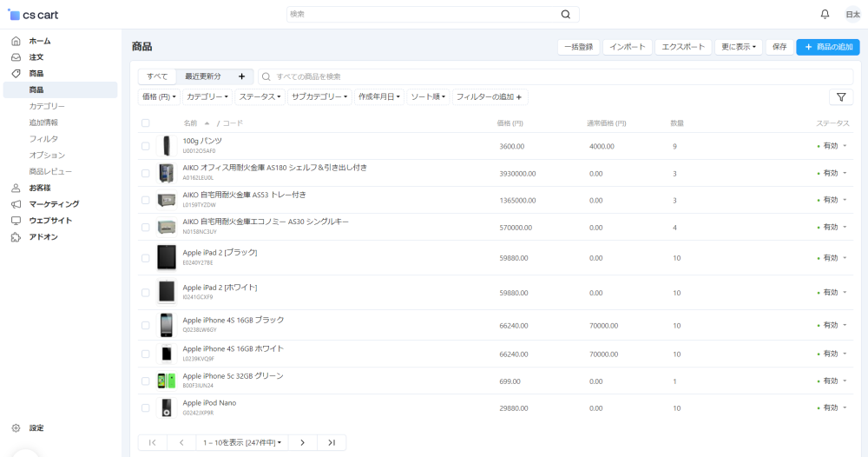Check the AIKO AS30 row checkbox
This screenshot has height=457, width=868.
tap(146, 227)
